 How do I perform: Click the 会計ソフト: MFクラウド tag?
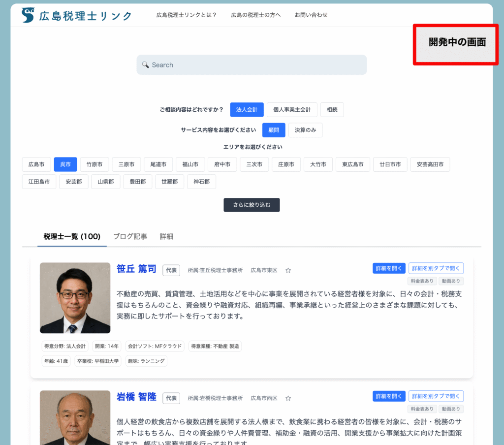click(x=155, y=346)
